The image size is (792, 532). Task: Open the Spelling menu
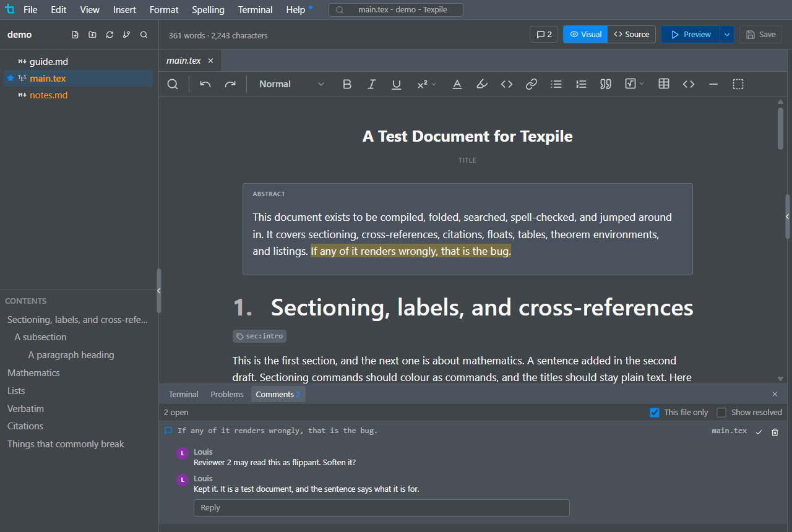(208, 10)
